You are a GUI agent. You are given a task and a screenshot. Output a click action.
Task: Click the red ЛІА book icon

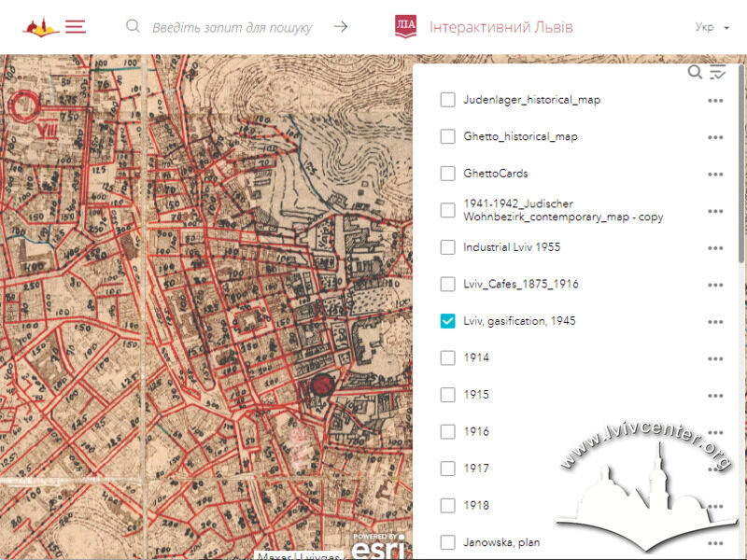pos(405,27)
